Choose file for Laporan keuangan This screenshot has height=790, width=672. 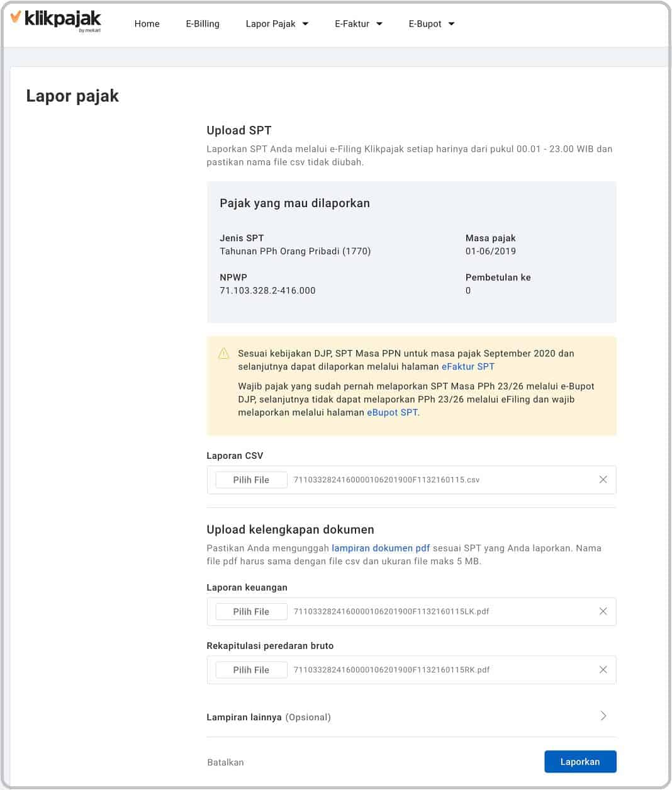coord(251,611)
